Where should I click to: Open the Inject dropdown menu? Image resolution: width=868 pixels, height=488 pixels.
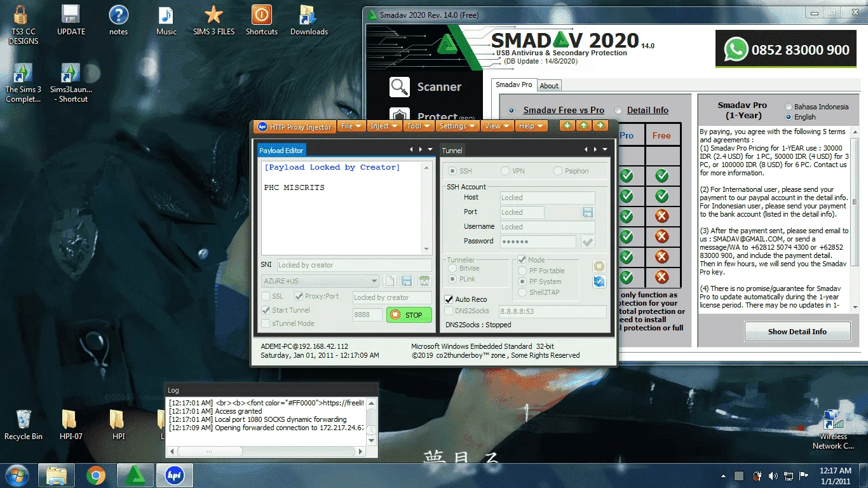coord(384,126)
